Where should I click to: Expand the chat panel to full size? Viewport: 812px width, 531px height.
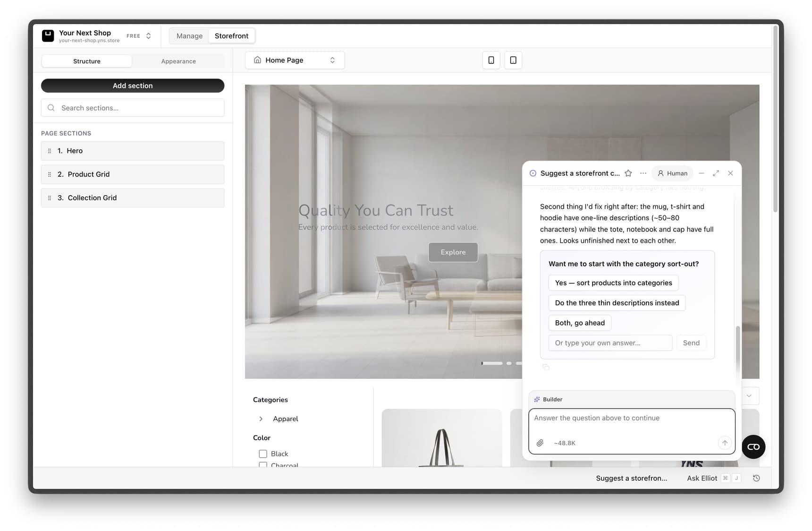pos(716,173)
